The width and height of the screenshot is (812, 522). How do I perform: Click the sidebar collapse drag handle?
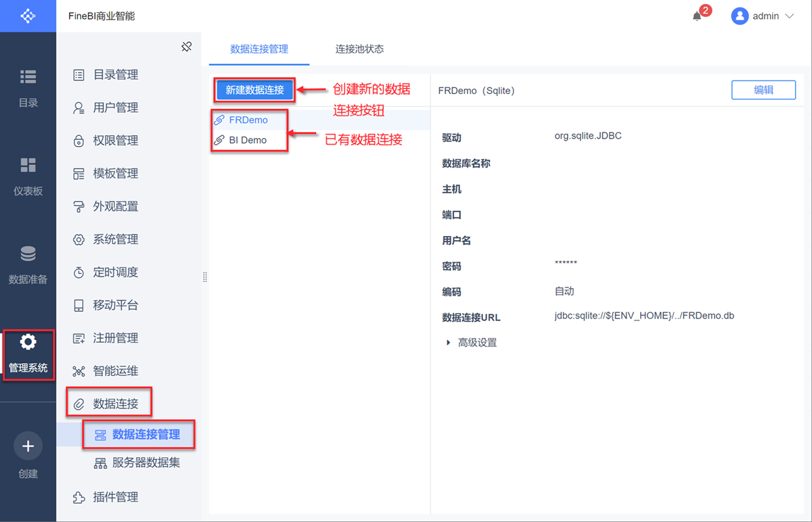[205, 277]
